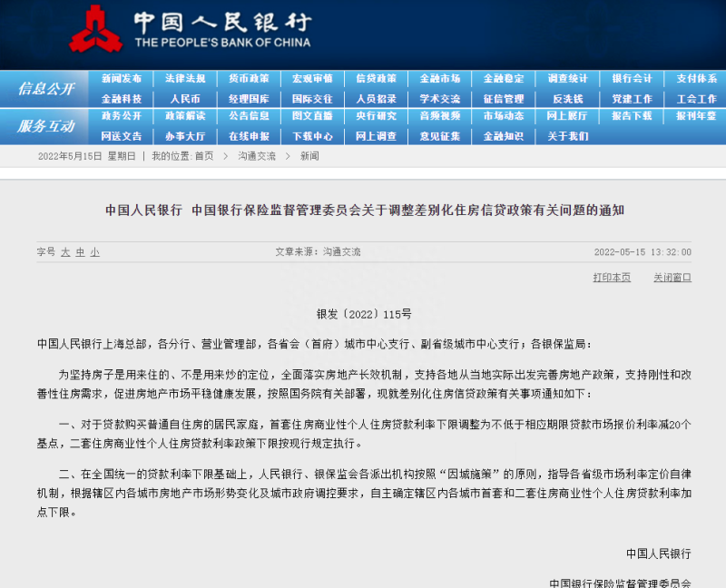The width and height of the screenshot is (726, 588).
Task: Open 党建工作 menu item
Action: tap(632, 99)
